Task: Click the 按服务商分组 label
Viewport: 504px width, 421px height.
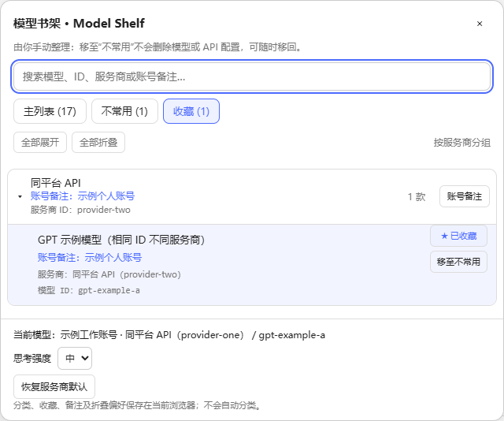Action: click(462, 142)
